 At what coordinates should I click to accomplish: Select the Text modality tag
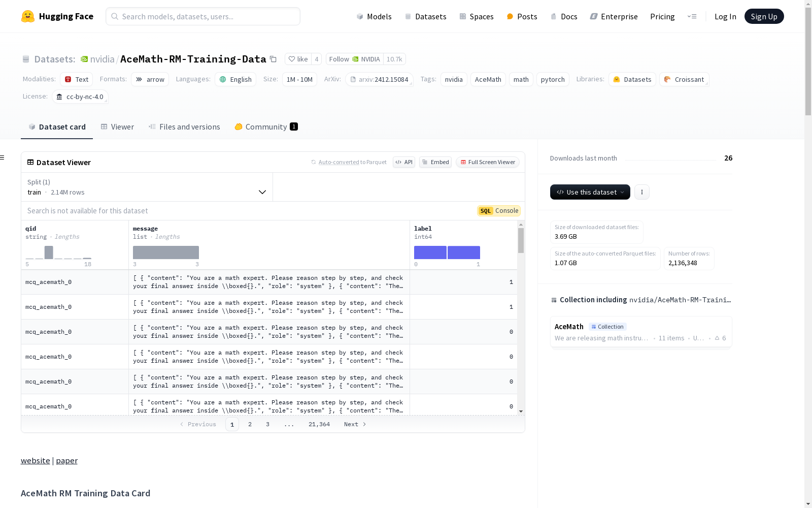coord(76,79)
